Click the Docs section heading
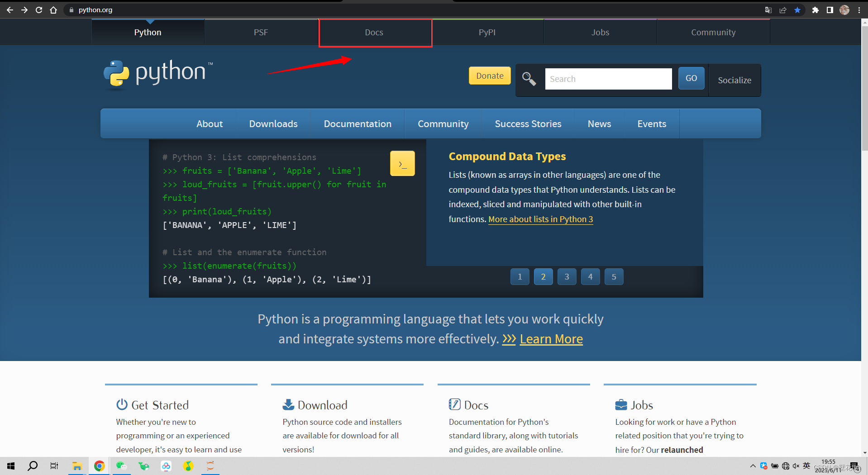This screenshot has height=475, width=868. coord(476,405)
